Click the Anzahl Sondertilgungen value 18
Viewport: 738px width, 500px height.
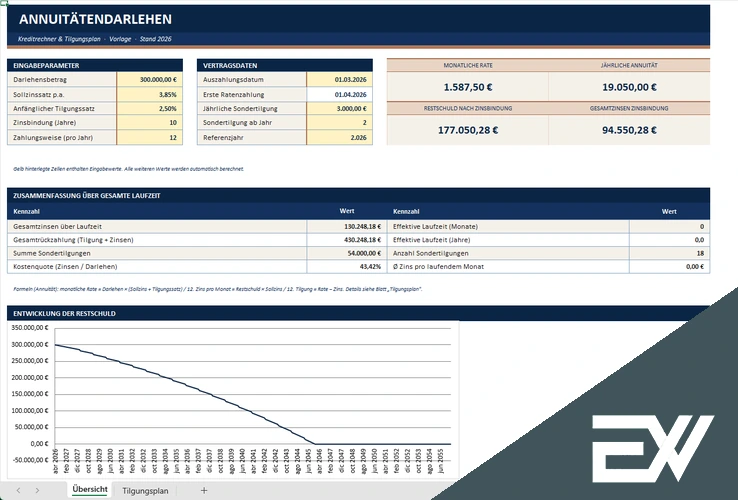[669, 253]
